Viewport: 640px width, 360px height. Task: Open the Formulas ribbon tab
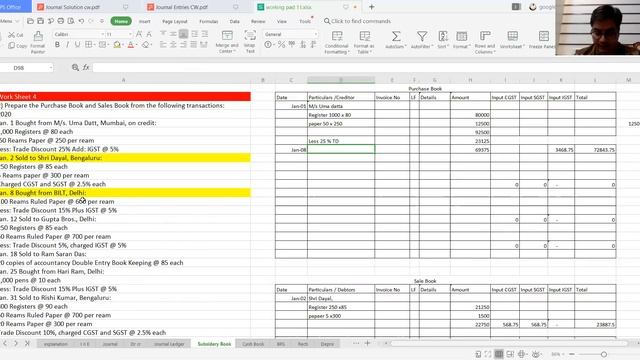pyautogui.click(x=209, y=21)
